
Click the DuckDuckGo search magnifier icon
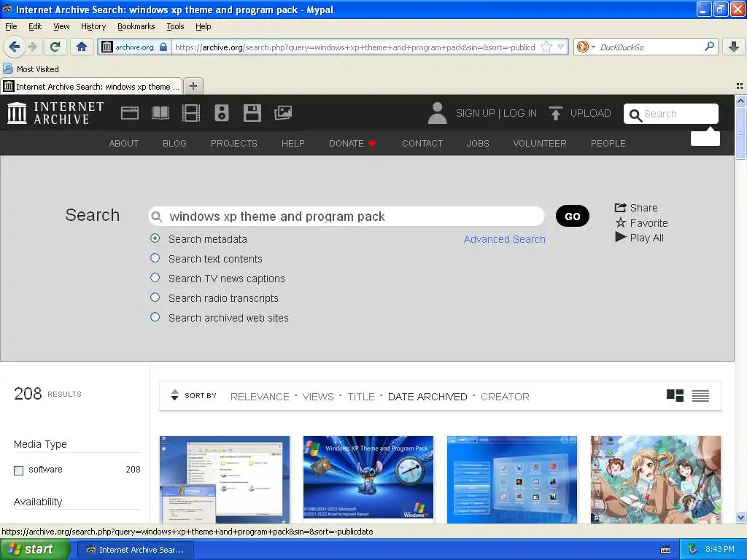709,47
